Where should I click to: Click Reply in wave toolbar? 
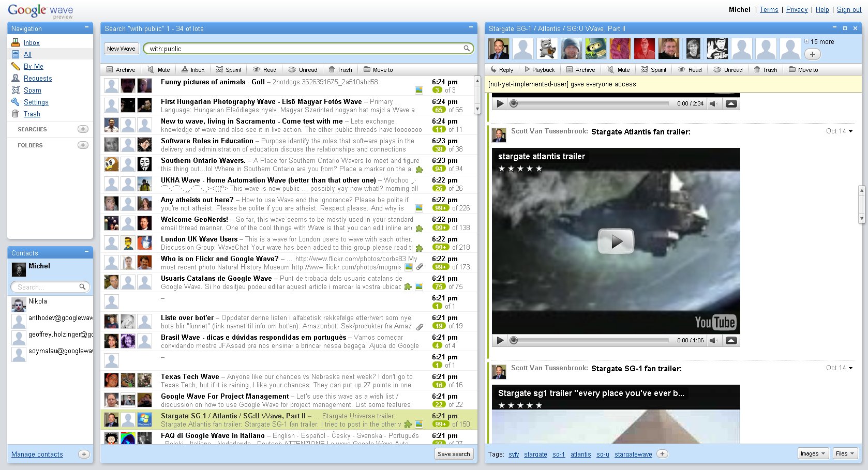tap(502, 70)
